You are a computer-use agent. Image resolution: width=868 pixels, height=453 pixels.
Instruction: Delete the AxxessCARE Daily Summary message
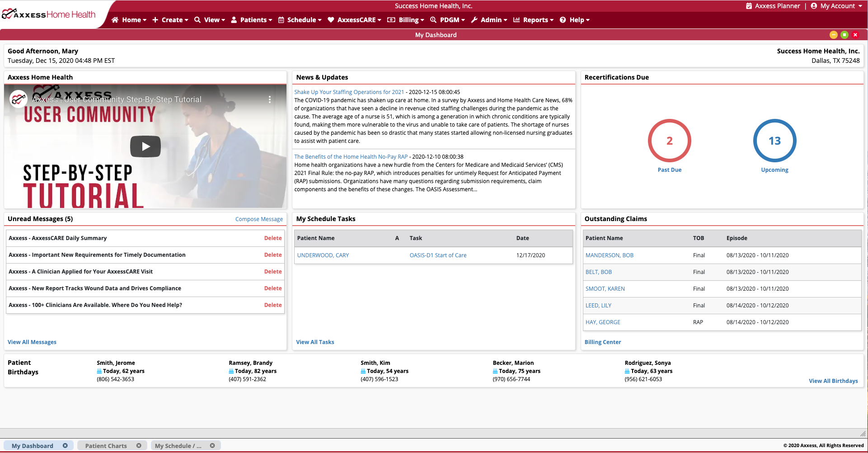pyautogui.click(x=273, y=238)
